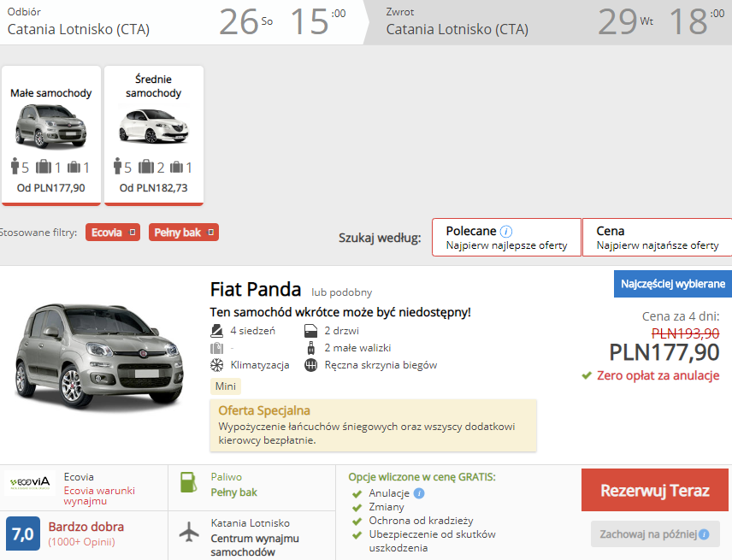
Task: Sort by Polecane best offers first
Action: (506, 237)
